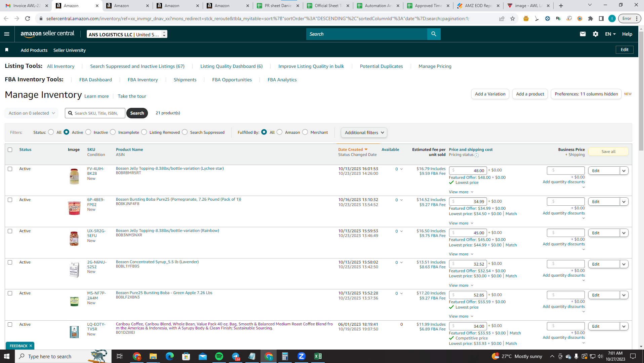Open Microsoft Store from the taskbar
The image size is (644, 363).
coord(186,356)
